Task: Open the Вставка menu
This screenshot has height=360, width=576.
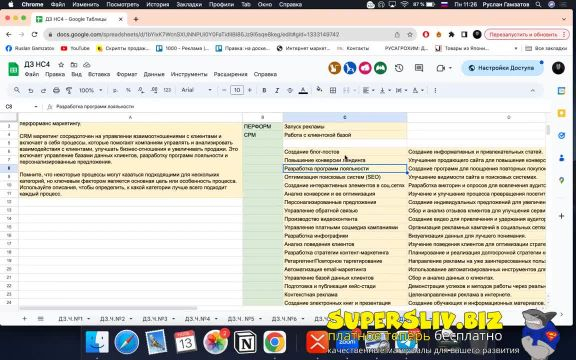Action: [99, 74]
